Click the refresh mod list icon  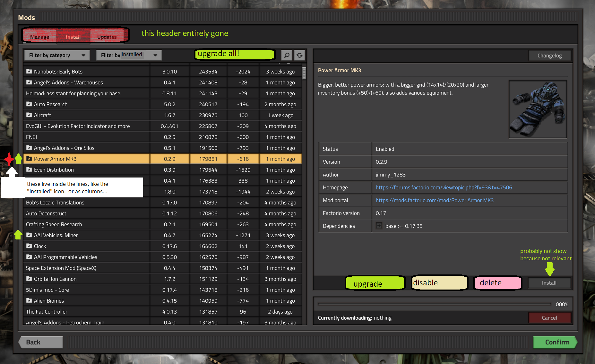click(x=299, y=55)
